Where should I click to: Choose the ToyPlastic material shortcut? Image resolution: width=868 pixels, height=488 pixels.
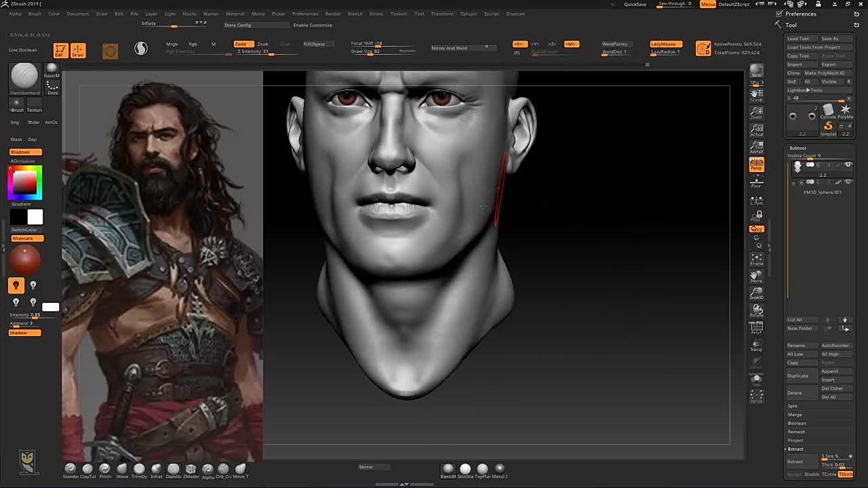tap(482, 470)
